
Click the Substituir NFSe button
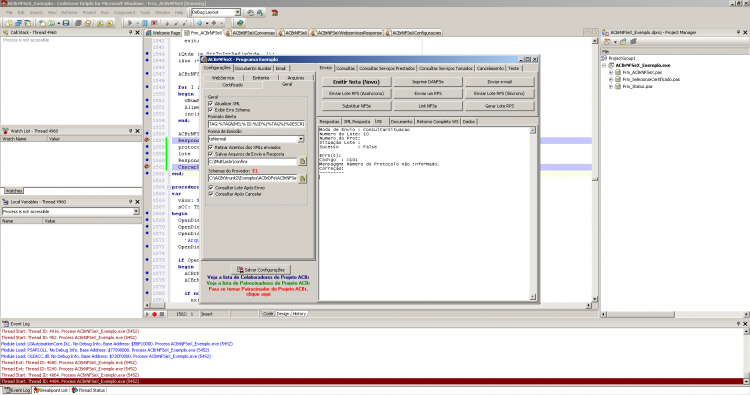(x=356, y=106)
